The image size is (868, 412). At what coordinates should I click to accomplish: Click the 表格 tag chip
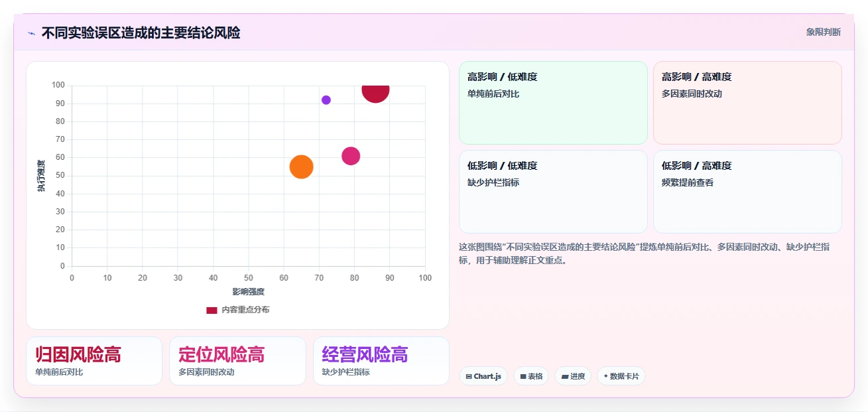(531, 376)
